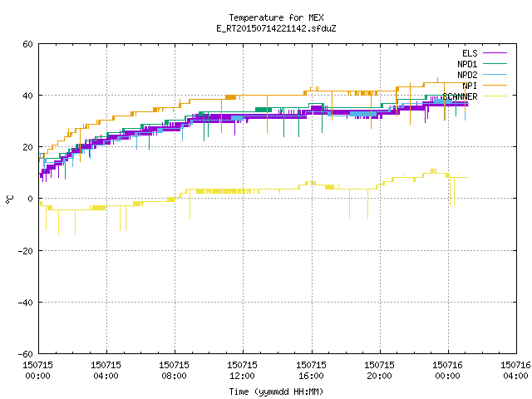This screenshot has width=532, height=399.
Task: Click the x-axis tick label 150715 12:00
Action: click(242, 370)
